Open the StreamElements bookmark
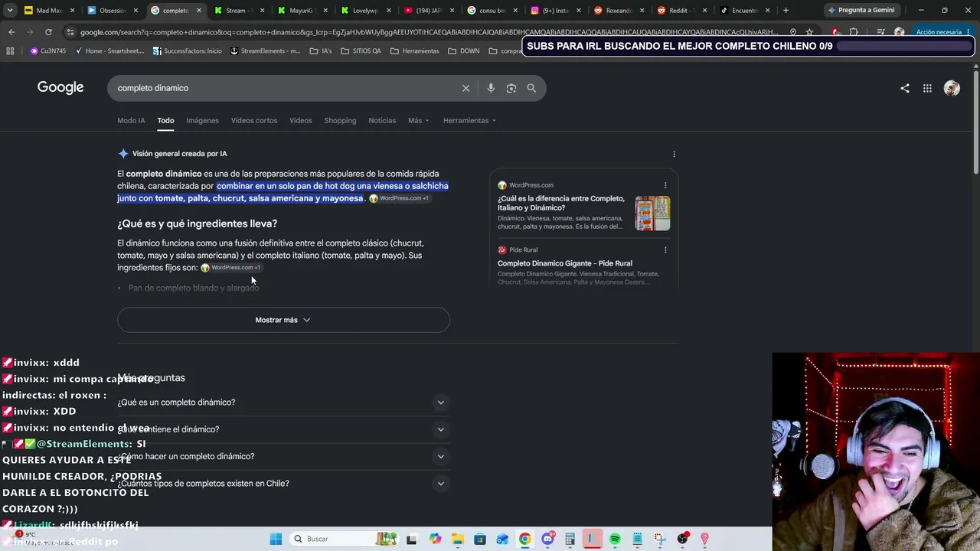 click(x=265, y=51)
